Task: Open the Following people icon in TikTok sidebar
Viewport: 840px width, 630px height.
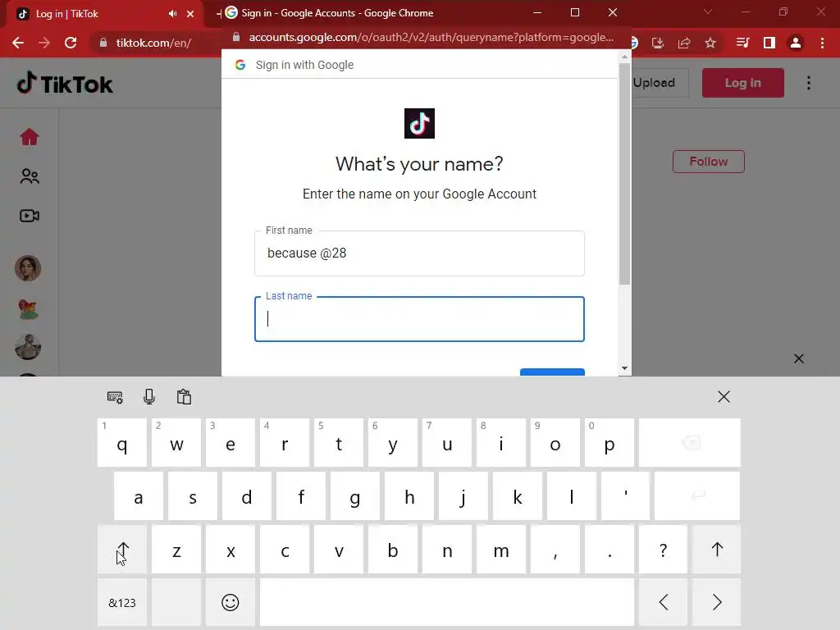Action: pos(30,176)
